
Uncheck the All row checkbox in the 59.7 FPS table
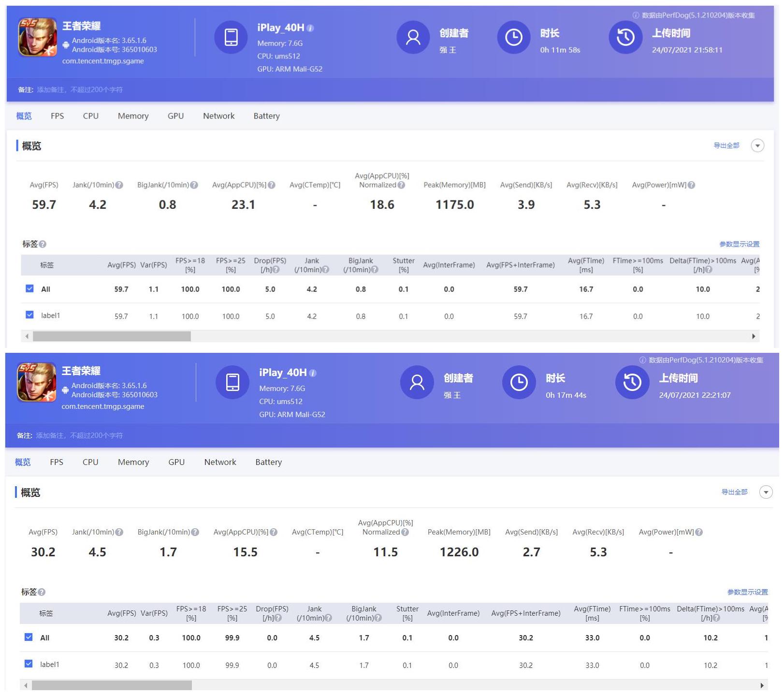[29, 289]
